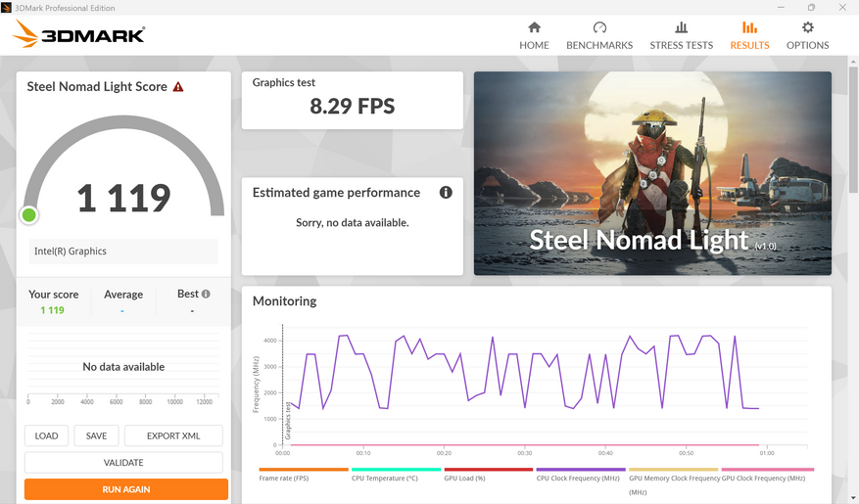Open the OPTIONS tab

(807, 36)
